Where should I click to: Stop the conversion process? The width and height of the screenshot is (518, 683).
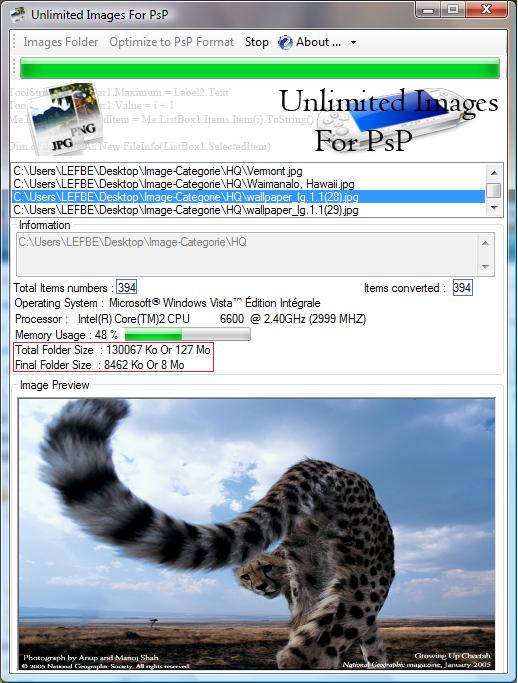click(x=257, y=42)
